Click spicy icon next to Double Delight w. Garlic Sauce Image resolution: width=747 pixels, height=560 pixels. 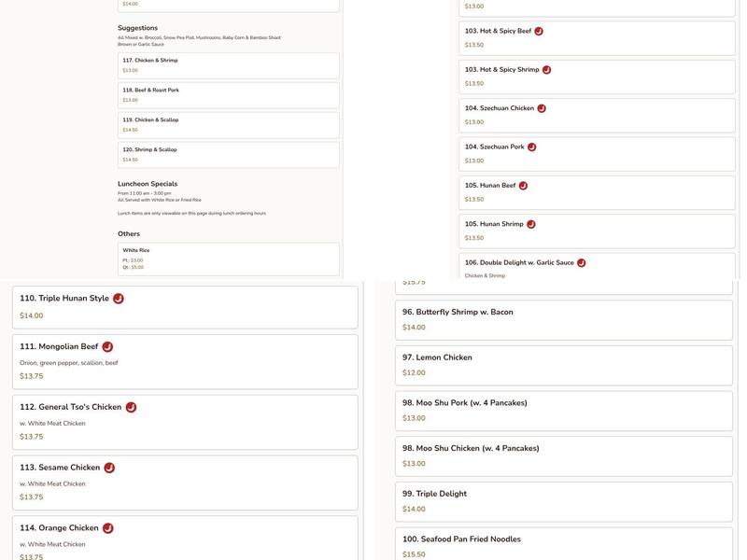point(582,263)
